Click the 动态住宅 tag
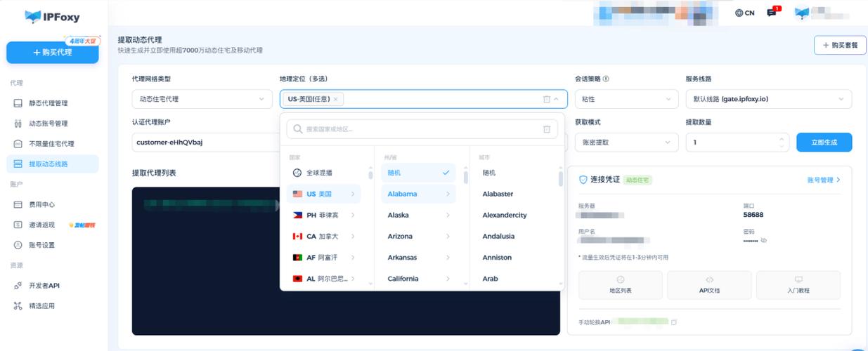Image resolution: width=868 pixels, height=351 pixels. click(x=638, y=180)
